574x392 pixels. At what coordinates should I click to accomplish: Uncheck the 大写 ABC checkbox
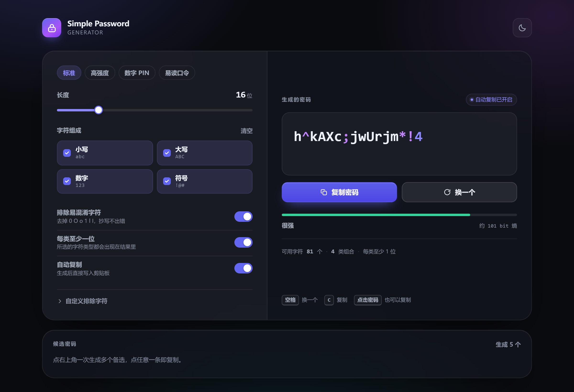coord(167,153)
